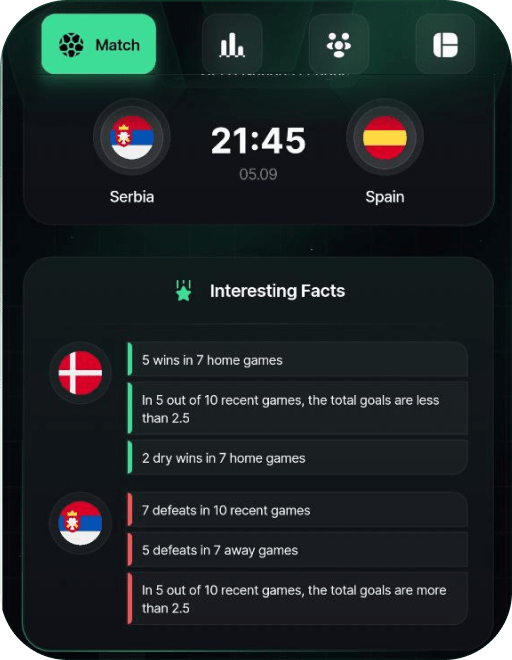
Task: Open the statistics bar chart tab
Action: [232, 44]
